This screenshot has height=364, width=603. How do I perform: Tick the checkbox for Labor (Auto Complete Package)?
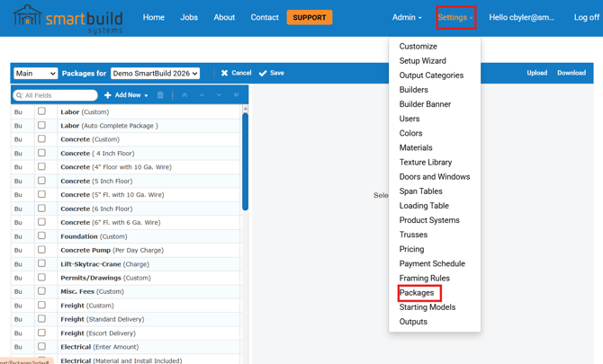point(41,125)
